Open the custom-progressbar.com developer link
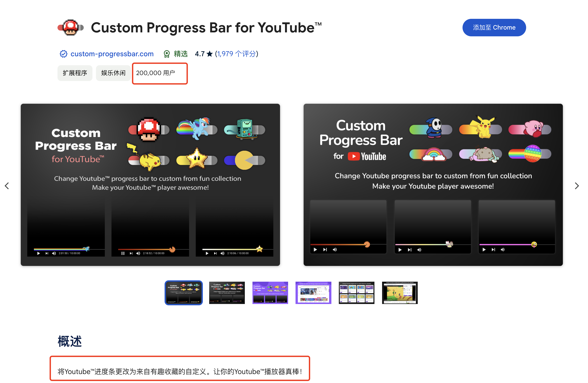The image size is (588, 383). click(x=112, y=54)
